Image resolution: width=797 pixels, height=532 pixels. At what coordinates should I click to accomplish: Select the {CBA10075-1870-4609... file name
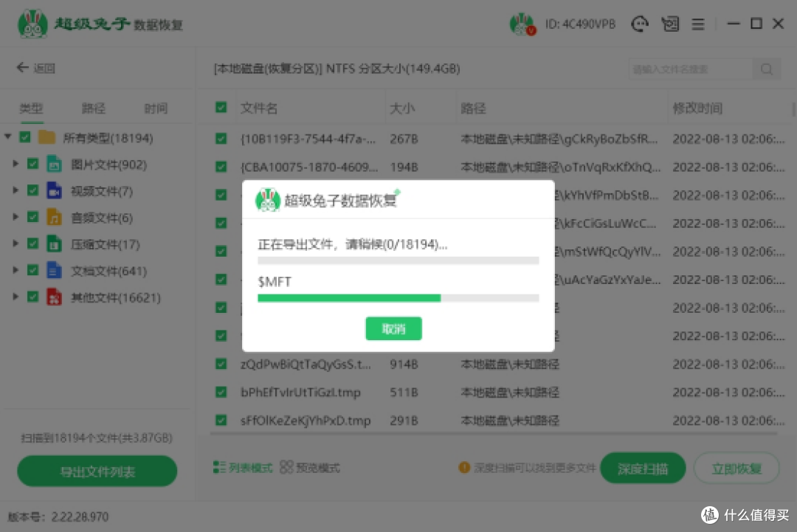tap(309, 167)
